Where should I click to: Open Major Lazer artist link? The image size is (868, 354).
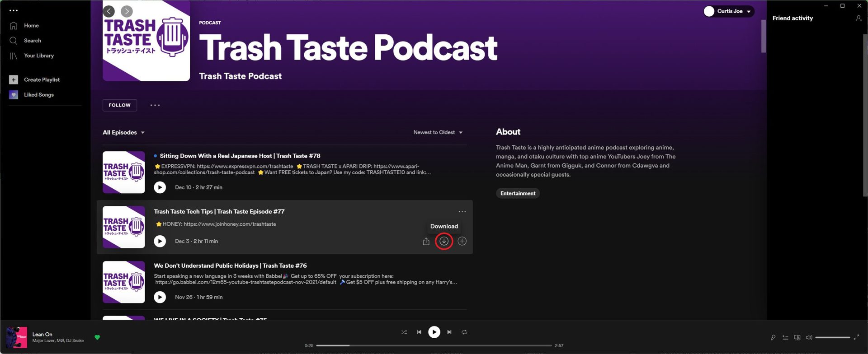[x=43, y=341]
